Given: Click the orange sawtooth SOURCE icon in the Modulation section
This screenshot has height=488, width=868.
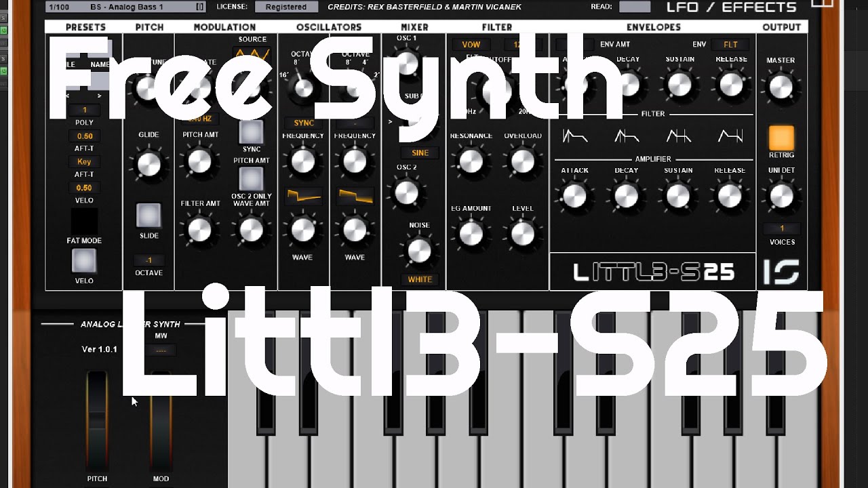Looking at the screenshot, I should click(x=252, y=53).
